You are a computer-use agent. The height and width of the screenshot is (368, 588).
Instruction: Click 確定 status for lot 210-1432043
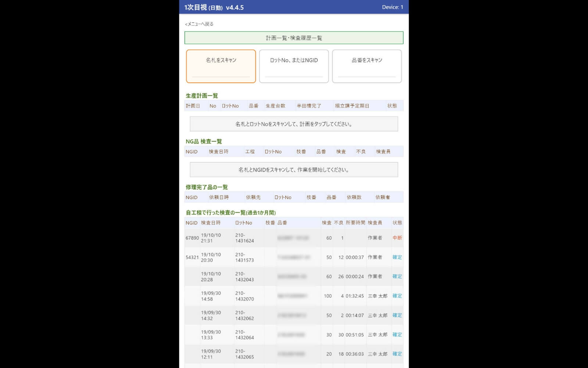[397, 276]
